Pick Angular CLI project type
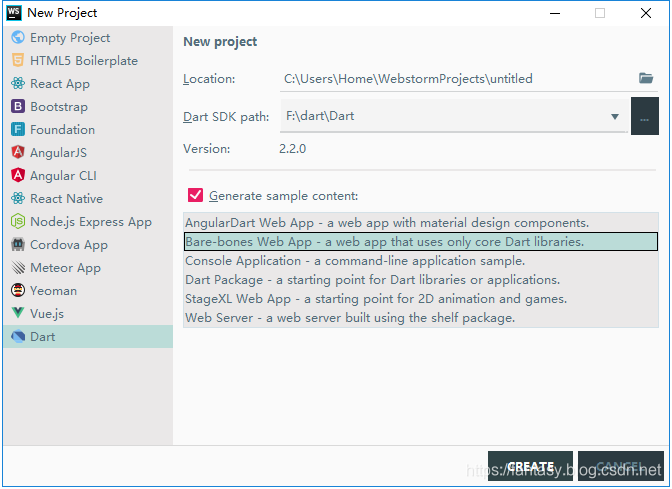The height and width of the screenshot is (489, 672). 88,175
